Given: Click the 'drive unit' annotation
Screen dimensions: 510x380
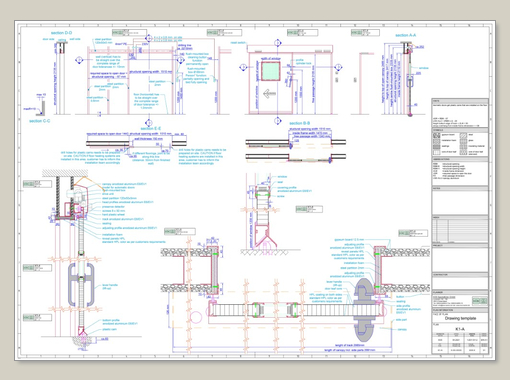Looking at the screenshot, I should (x=108, y=194).
